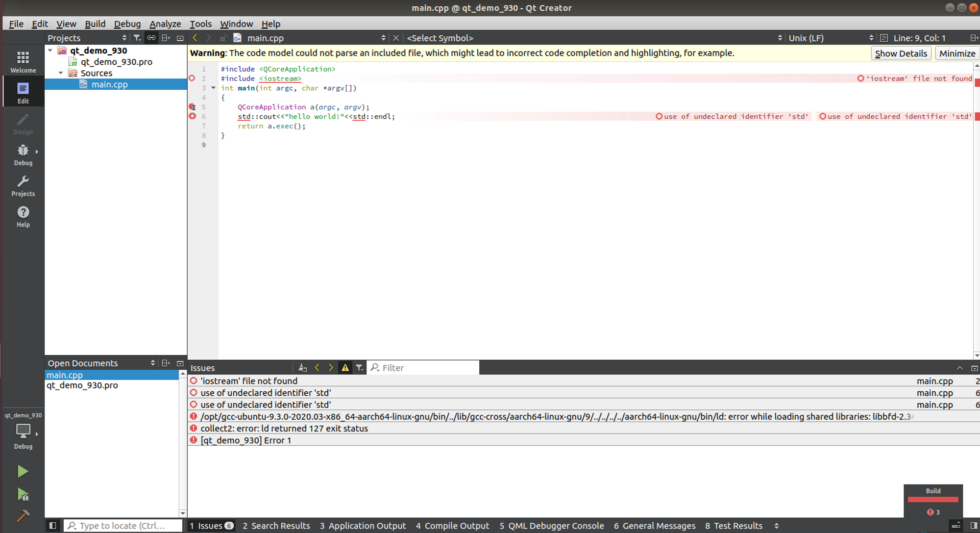980x533 pixels.
Task: Open the Build menu
Action: point(95,24)
